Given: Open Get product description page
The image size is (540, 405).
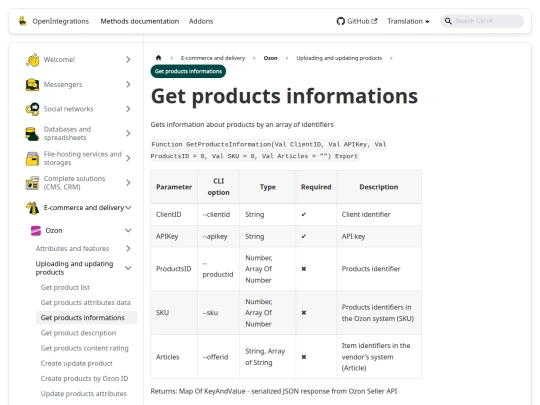Looking at the screenshot, I should tap(78, 333).
